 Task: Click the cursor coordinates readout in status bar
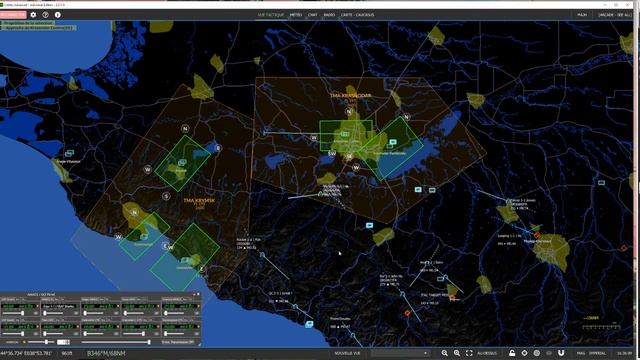[x=27, y=353]
